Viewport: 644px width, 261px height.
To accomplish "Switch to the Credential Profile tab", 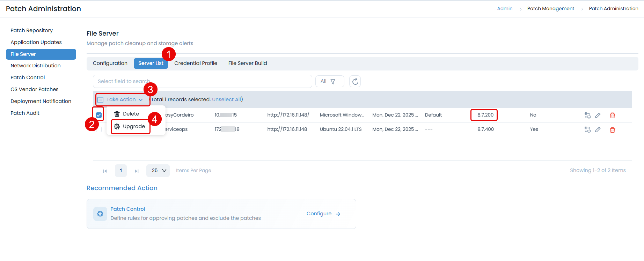I will coord(196,63).
